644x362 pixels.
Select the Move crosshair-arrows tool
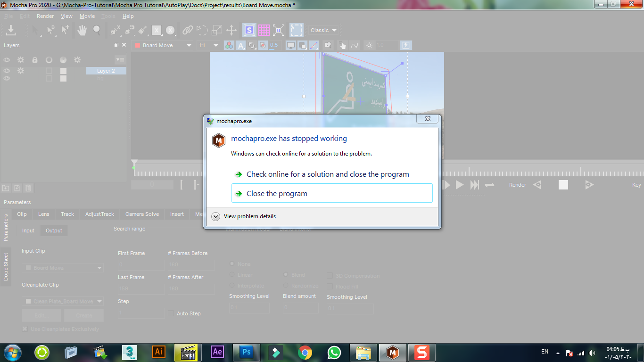(x=231, y=30)
